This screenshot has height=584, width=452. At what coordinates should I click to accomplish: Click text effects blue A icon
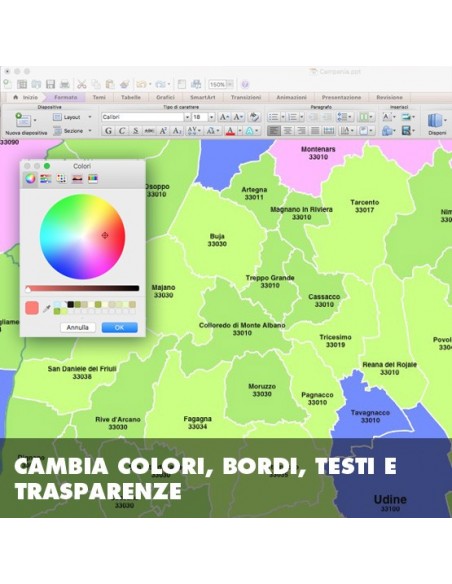[249, 131]
